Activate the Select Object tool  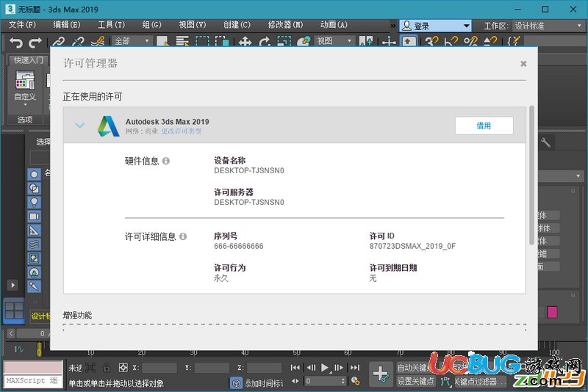(x=162, y=42)
